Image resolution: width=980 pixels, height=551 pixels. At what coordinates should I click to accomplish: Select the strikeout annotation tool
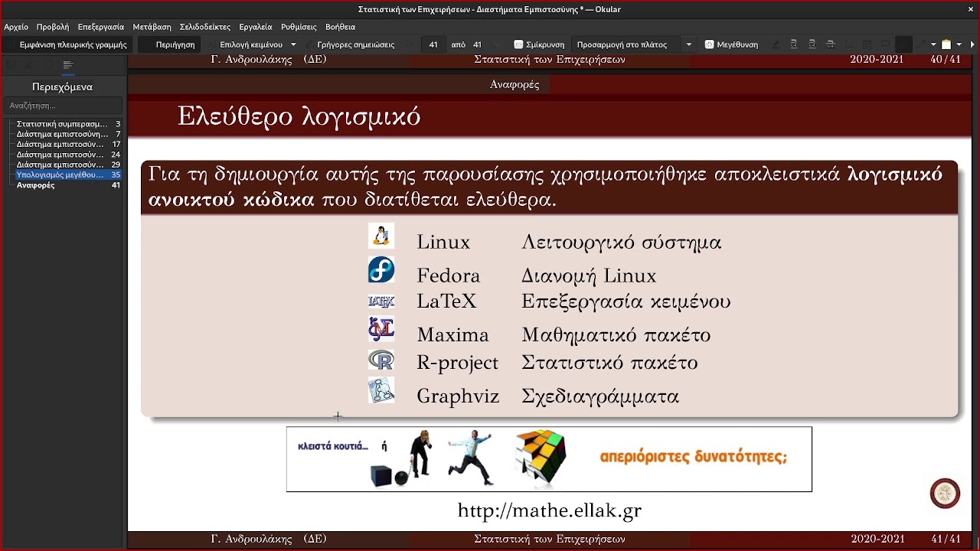tap(830, 44)
